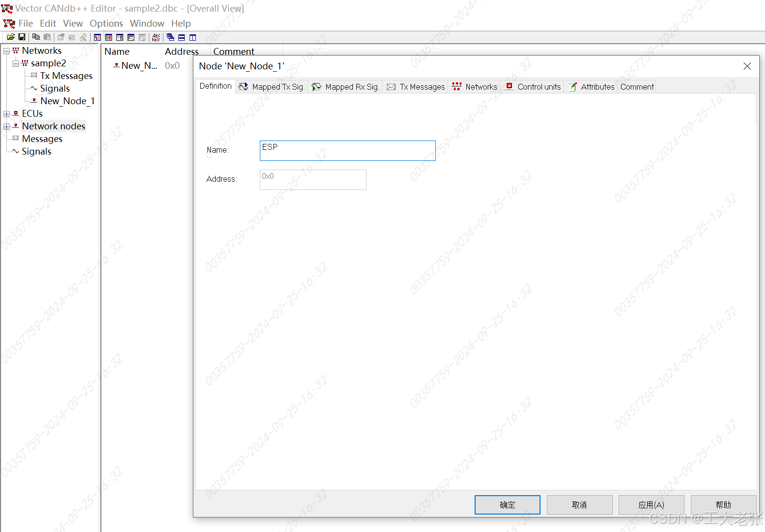765x532 pixels.
Task: Confirm with the 确定 button
Action: [508, 505]
